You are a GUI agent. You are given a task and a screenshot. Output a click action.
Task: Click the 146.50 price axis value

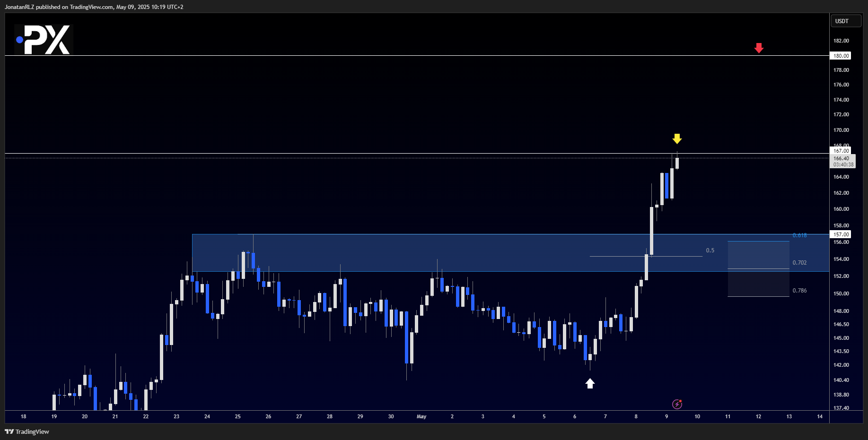tap(841, 324)
